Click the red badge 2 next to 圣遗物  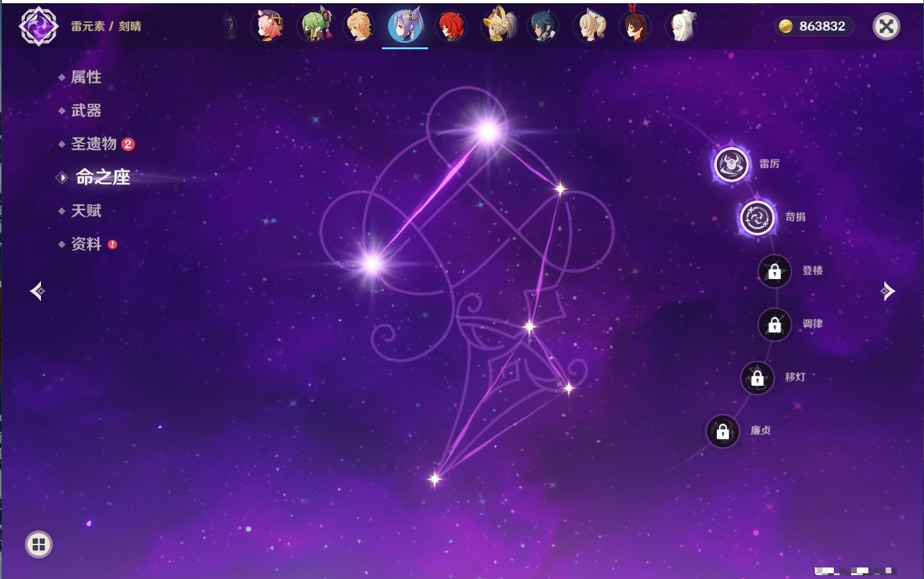click(128, 144)
